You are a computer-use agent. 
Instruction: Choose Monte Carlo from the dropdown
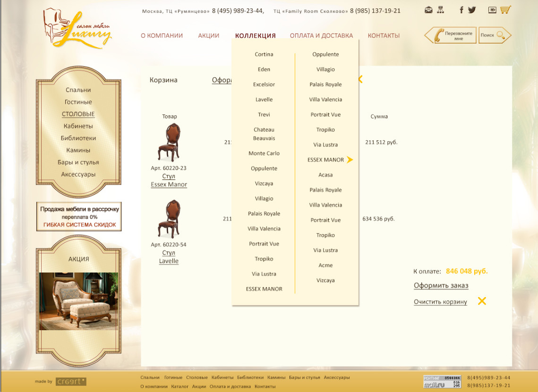(x=264, y=153)
